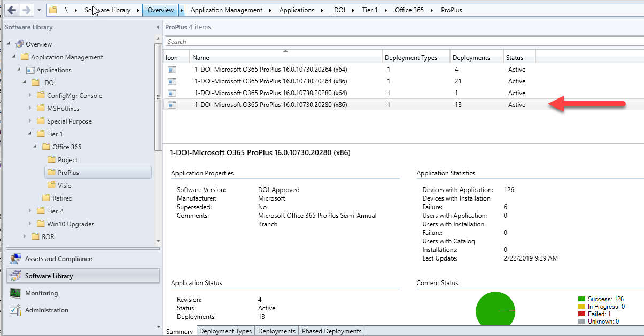Collapse the Overview tree node
The width and height of the screenshot is (644, 336).
click(9, 44)
